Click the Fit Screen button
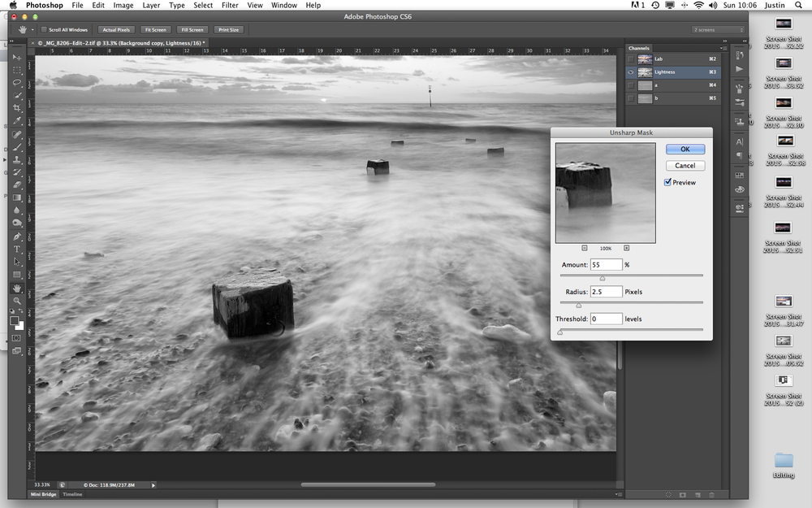This screenshot has width=812, height=508. [154, 29]
